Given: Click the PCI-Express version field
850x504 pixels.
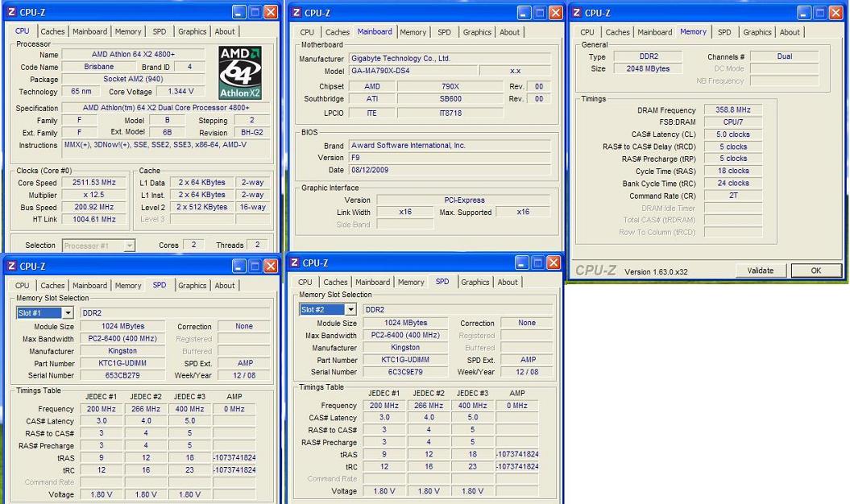Looking at the screenshot, I should point(463,200).
